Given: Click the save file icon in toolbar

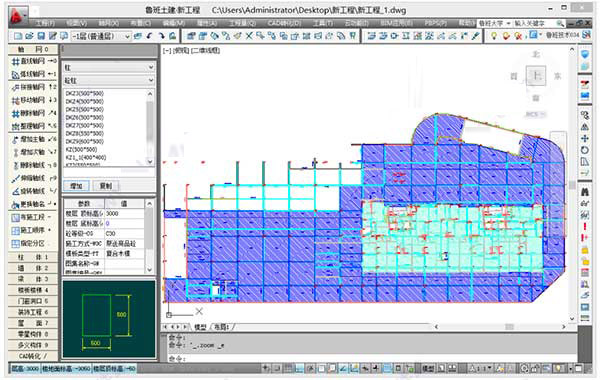Looking at the screenshot, I should point(41,36).
